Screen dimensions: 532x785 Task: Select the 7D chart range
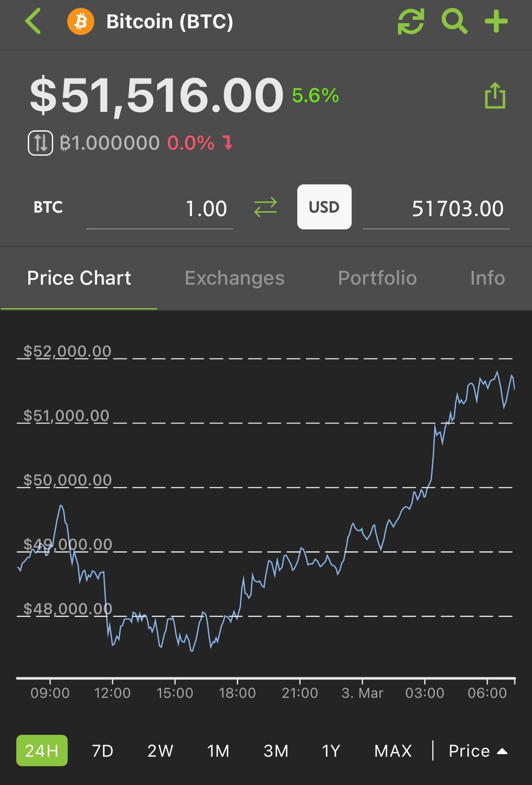coord(103,751)
